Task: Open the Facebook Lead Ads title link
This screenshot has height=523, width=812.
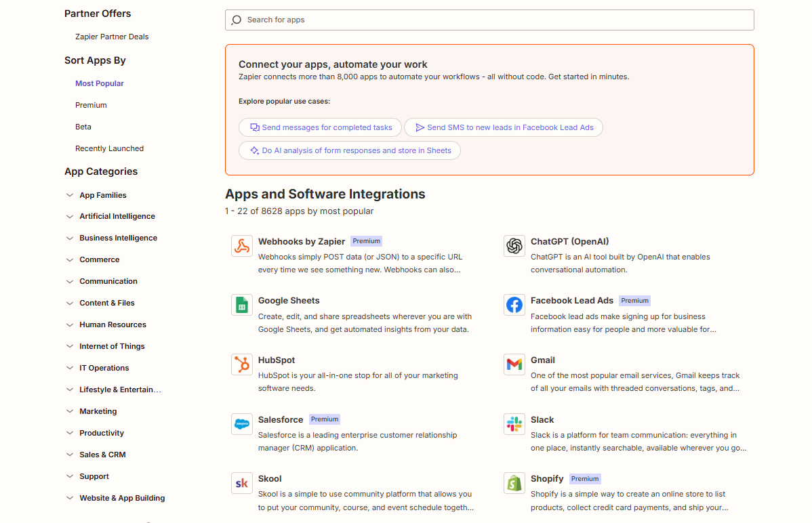Action: point(571,300)
